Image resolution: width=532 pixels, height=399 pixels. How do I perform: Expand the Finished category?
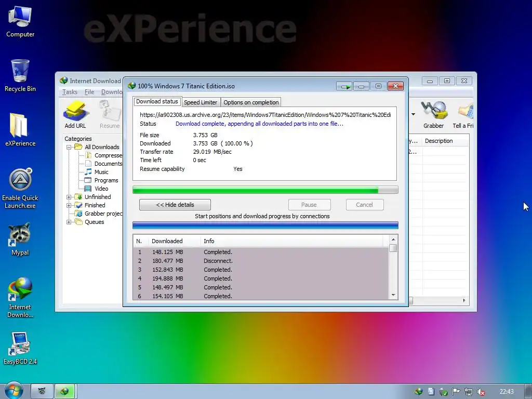(69, 205)
